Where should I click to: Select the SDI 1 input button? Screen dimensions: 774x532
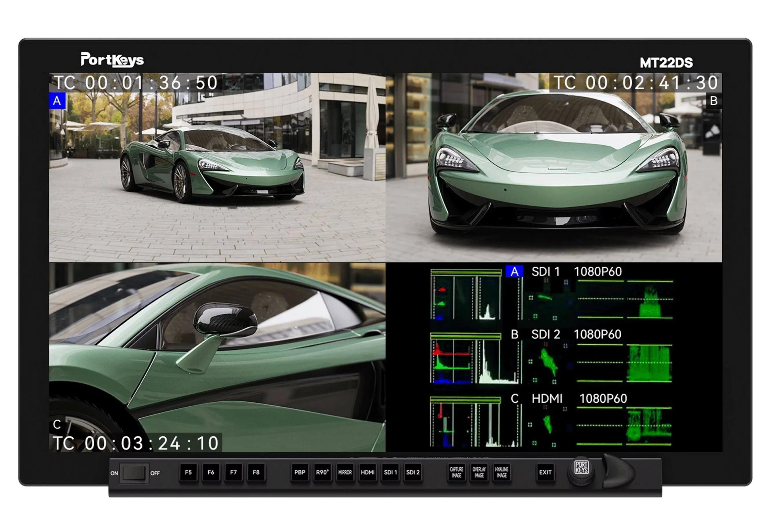point(390,472)
